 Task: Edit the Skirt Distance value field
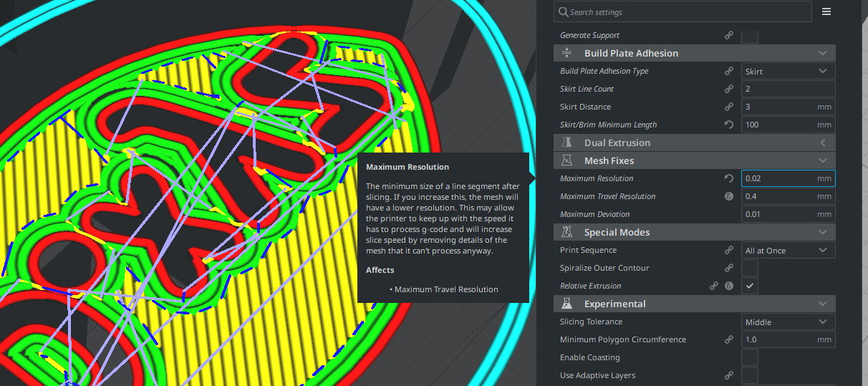[x=788, y=107]
